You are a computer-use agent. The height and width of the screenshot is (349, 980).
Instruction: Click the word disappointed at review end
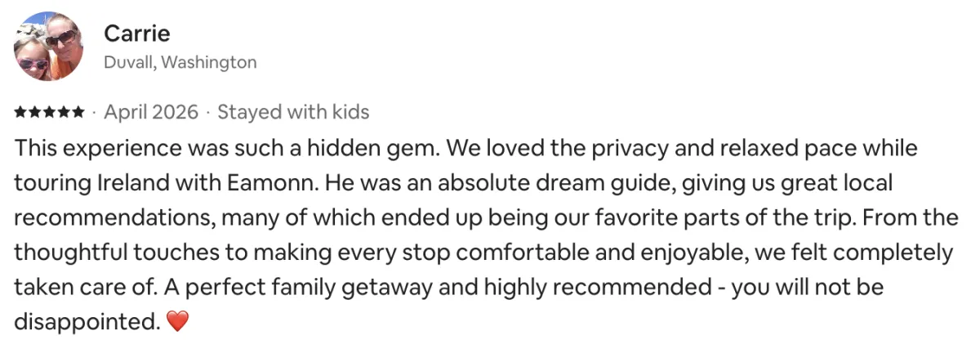point(85,322)
